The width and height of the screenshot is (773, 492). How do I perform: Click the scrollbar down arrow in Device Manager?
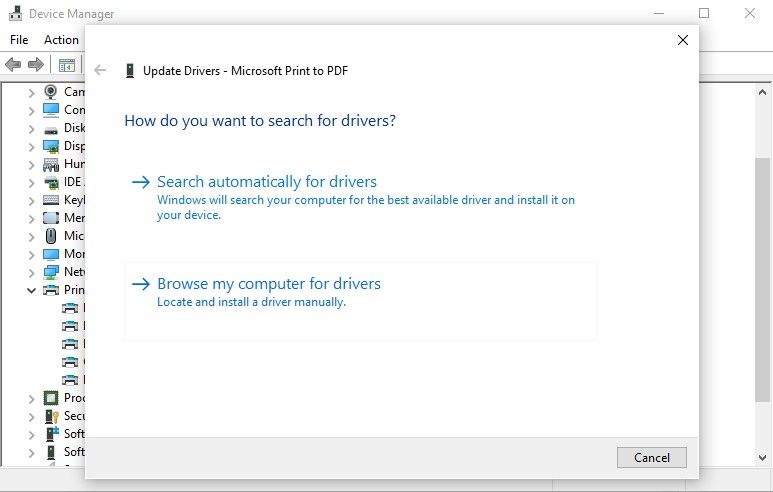click(762, 457)
